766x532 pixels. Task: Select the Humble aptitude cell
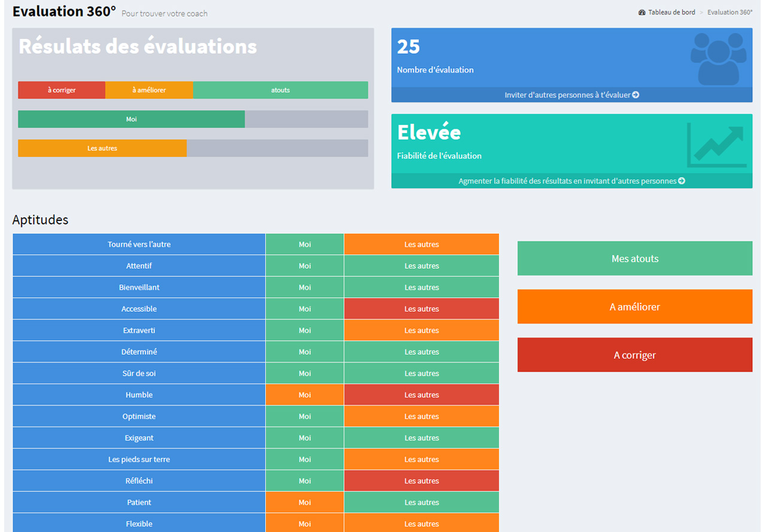pyautogui.click(x=139, y=395)
